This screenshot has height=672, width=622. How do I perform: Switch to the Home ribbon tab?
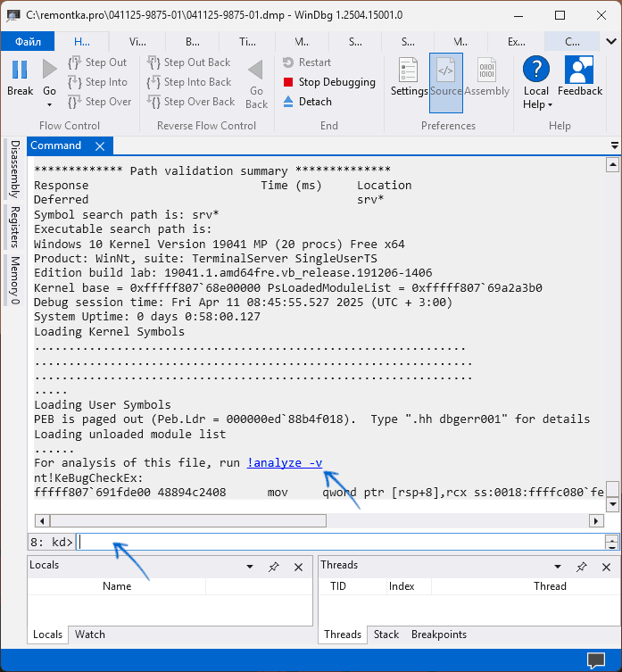(82, 42)
